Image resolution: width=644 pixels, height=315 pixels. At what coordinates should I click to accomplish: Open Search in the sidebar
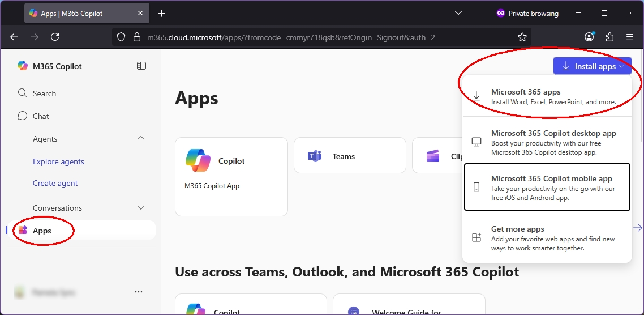[x=44, y=93]
